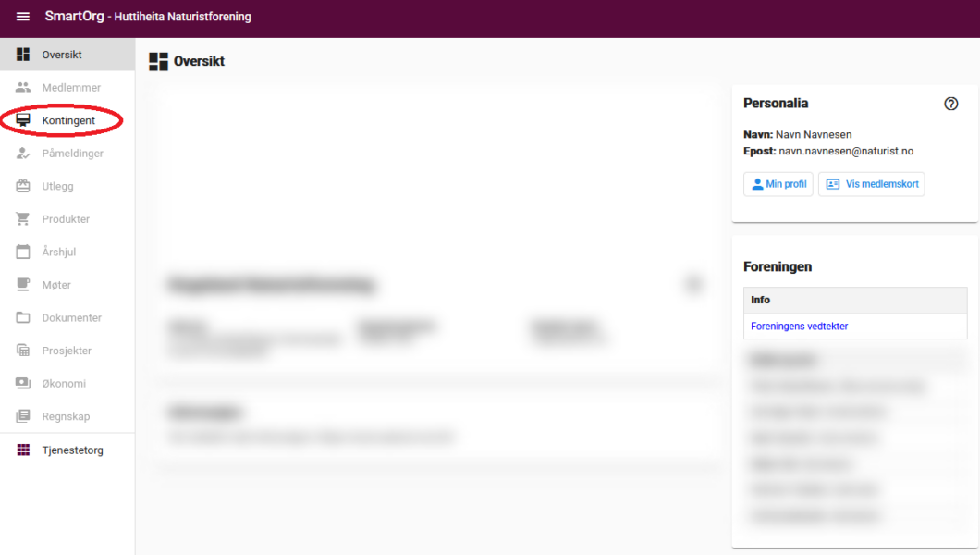The image size is (980, 555).
Task: Open the Foreningens vedtekter link
Action: [799, 327]
